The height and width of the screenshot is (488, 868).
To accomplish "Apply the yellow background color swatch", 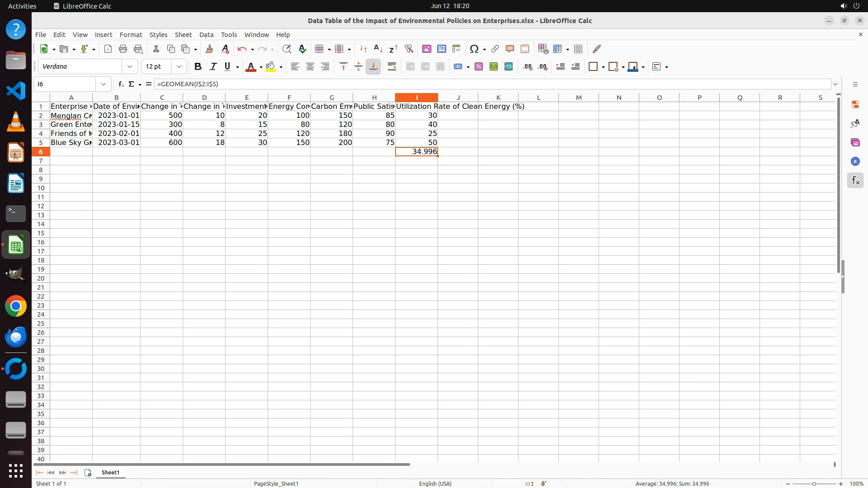I will [271, 67].
